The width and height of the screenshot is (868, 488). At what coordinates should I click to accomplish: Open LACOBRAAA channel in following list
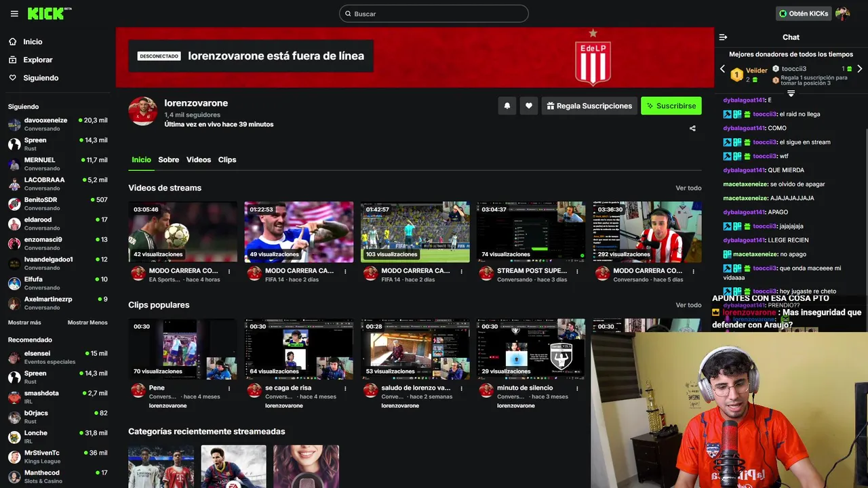[58, 184]
